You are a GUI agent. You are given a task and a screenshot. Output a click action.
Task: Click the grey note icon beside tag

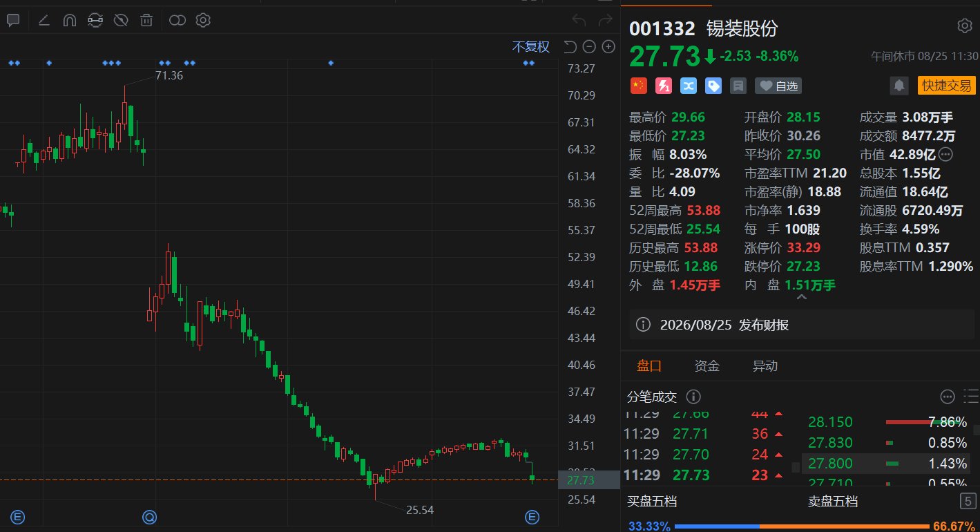pos(738,86)
